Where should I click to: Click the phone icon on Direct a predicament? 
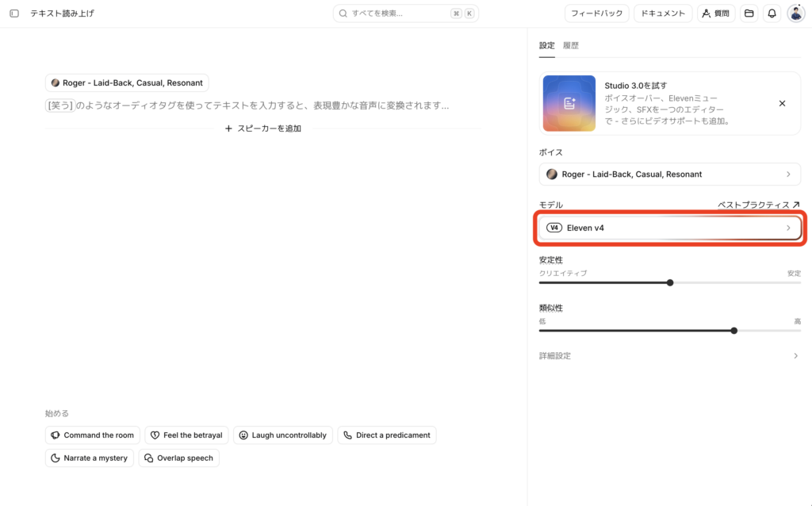coord(347,435)
